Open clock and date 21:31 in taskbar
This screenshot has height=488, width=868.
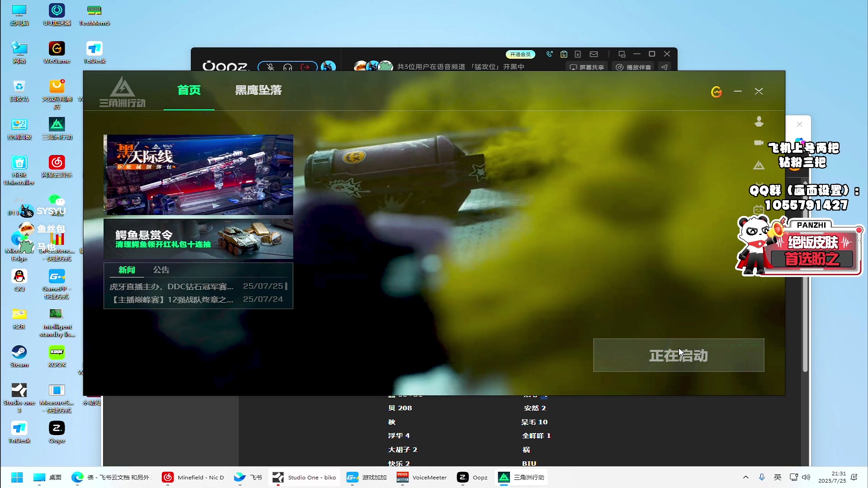tap(832, 477)
